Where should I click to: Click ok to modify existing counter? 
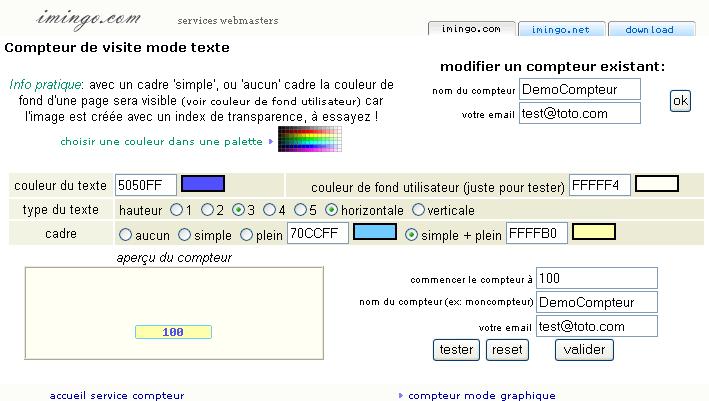click(x=680, y=100)
